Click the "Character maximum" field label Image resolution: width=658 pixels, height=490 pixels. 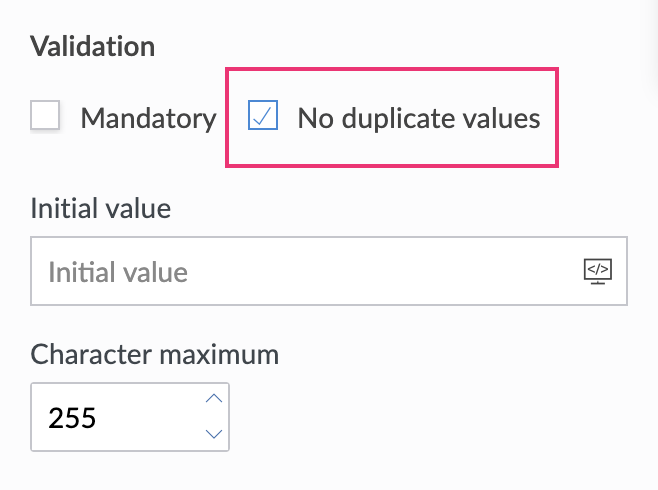(x=155, y=354)
